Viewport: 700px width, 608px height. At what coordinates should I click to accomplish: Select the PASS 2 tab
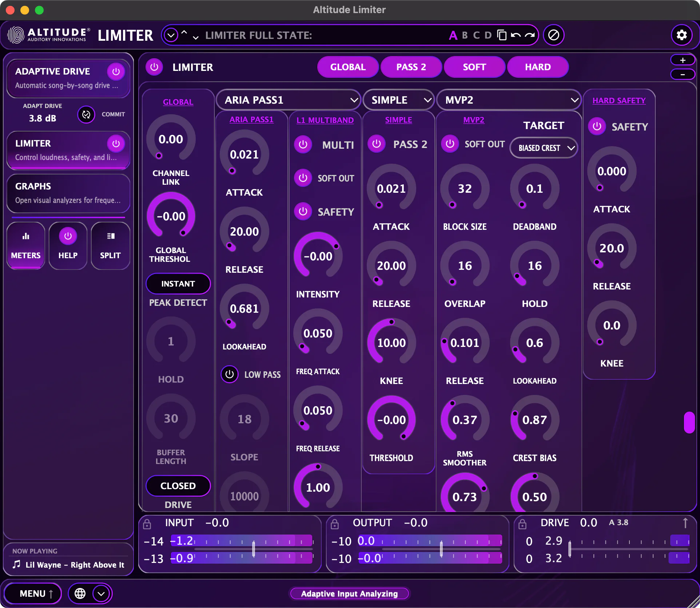(x=411, y=67)
